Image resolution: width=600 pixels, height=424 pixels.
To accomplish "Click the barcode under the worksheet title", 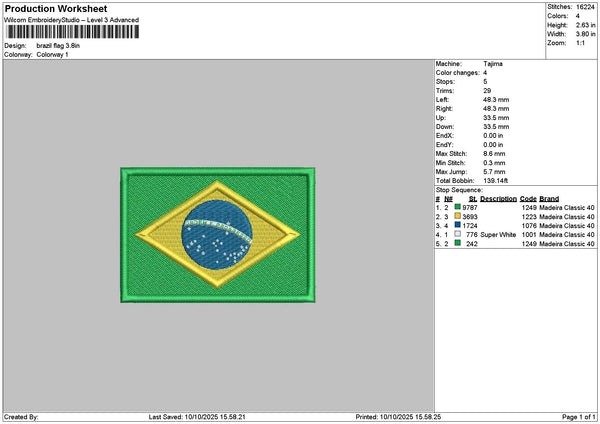I will 72,32.
